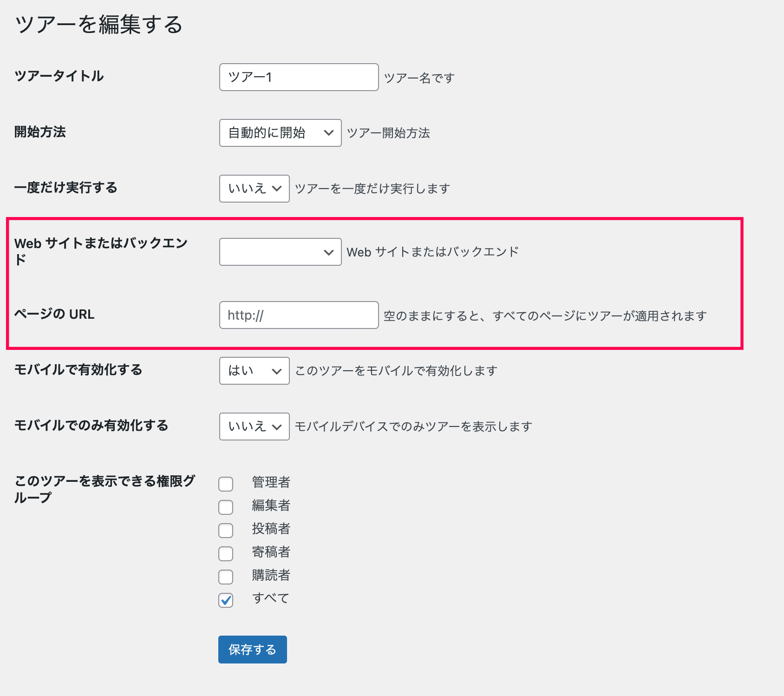Click the モバイルで有効化する label

coord(78,369)
